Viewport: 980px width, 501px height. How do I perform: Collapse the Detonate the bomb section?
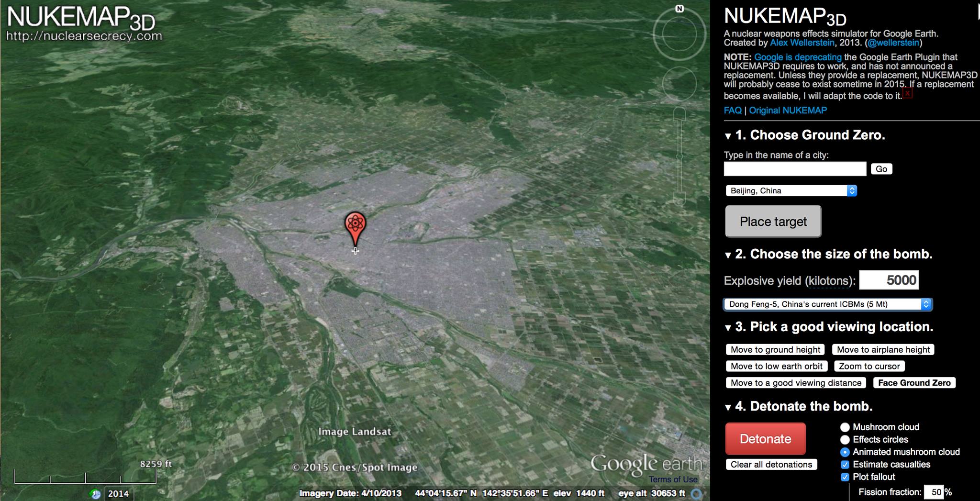click(x=728, y=407)
